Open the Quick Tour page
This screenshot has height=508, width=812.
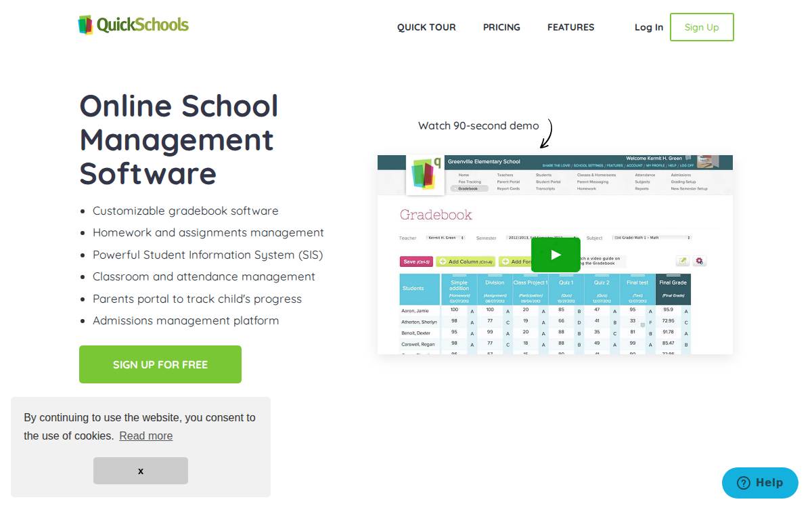[426, 27]
